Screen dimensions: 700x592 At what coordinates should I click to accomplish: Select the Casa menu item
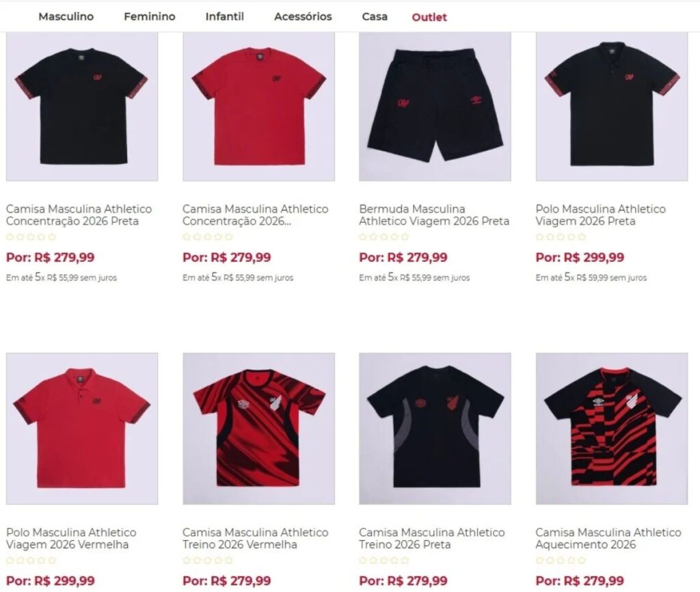click(375, 17)
